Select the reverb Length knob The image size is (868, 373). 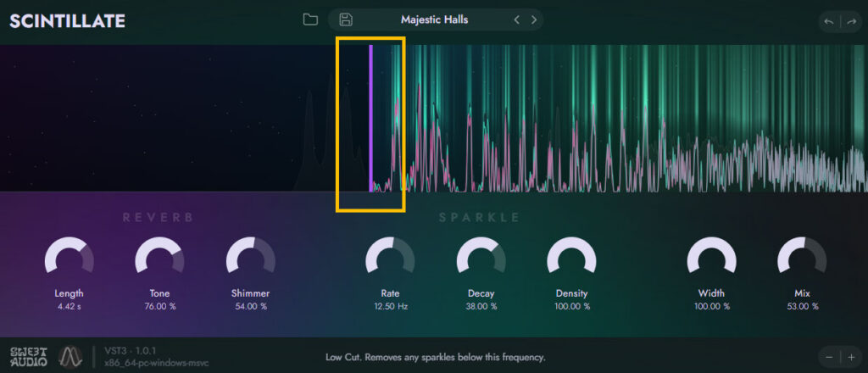click(70, 256)
